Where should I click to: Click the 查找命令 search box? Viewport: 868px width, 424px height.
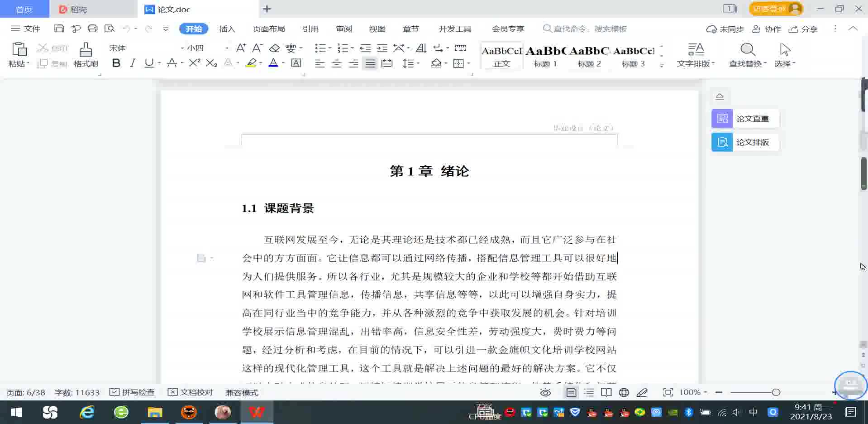585,29
